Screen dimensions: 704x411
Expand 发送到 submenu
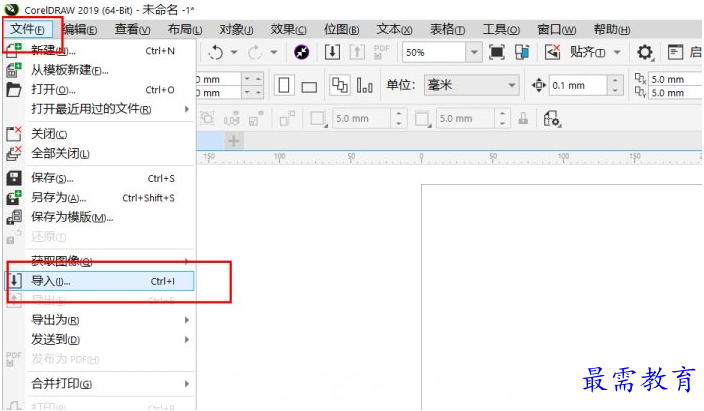click(100, 340)
